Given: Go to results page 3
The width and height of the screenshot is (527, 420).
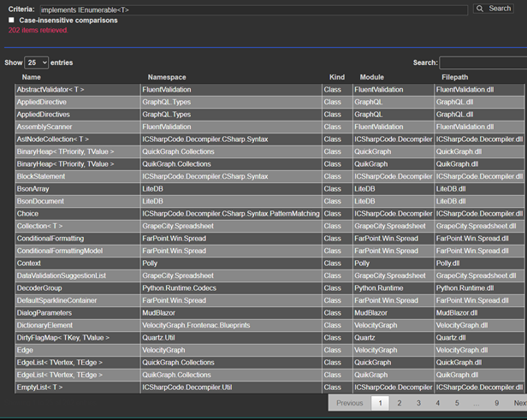Looking at the screenshot, I should click(x=418, y=403).
